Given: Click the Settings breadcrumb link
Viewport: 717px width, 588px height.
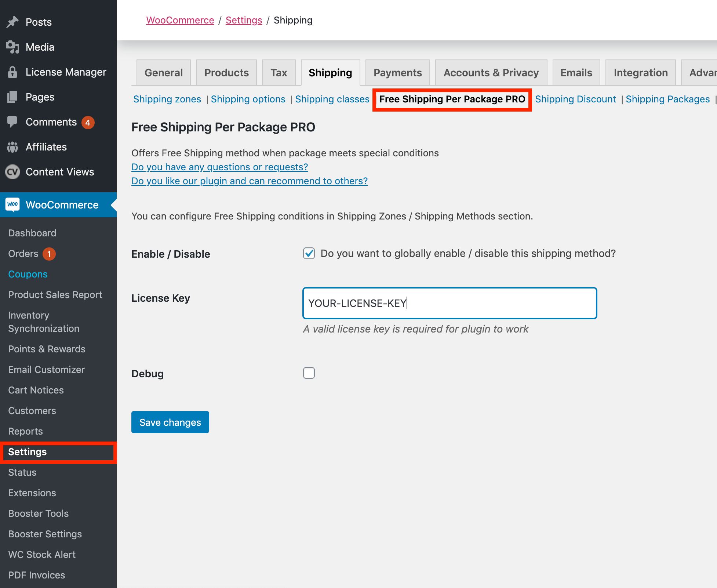Looking at the screenshot, I should tap(244, 20).
